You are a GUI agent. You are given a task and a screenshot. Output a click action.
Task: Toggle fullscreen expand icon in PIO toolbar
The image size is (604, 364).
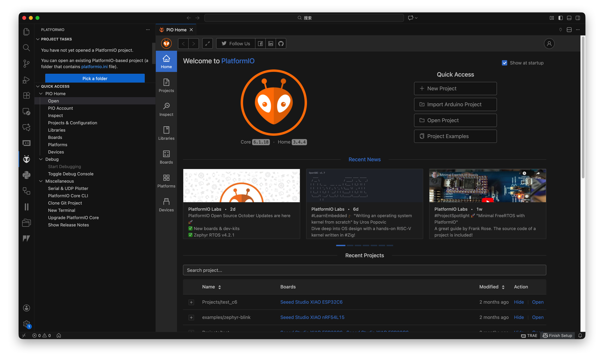[207, 44]
